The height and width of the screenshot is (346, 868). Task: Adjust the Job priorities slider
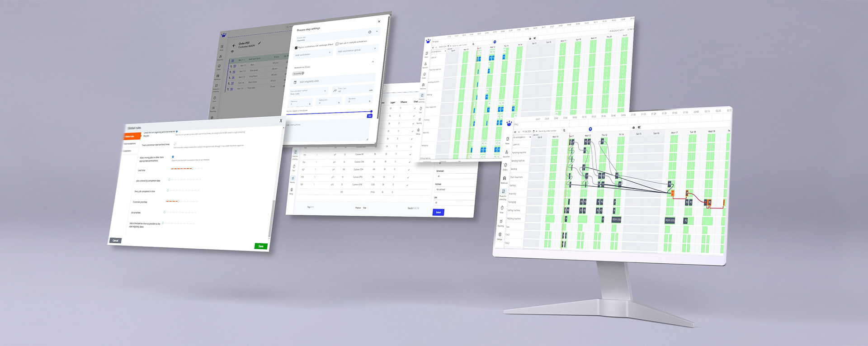pos(179,212)
